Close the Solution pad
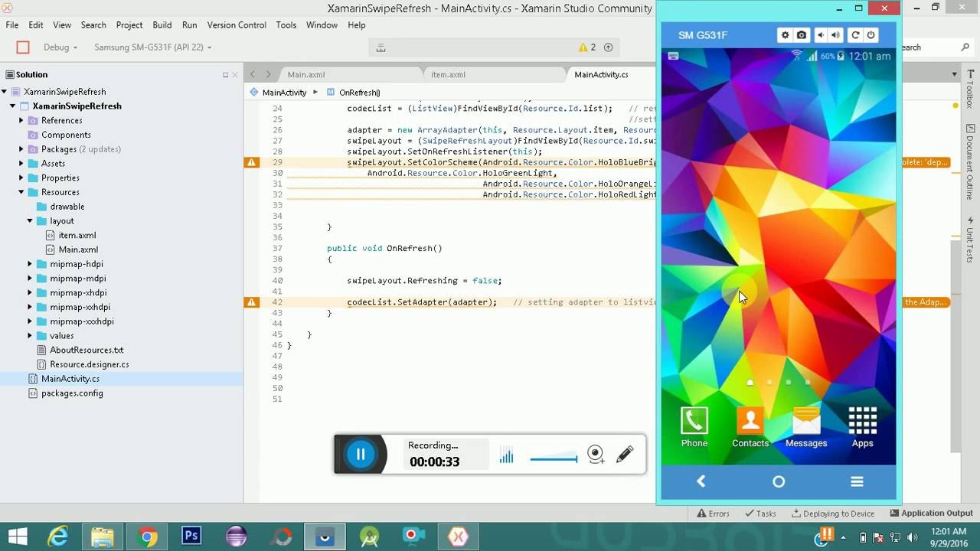The height and width of the screenshot is (551, 980). pos(234,75)
